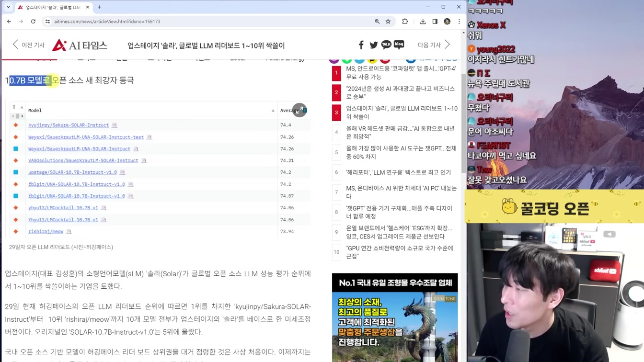Click the document icon beside upstage/SOLAR-10.7B-Instruct-v1.0

click(122, 172)
